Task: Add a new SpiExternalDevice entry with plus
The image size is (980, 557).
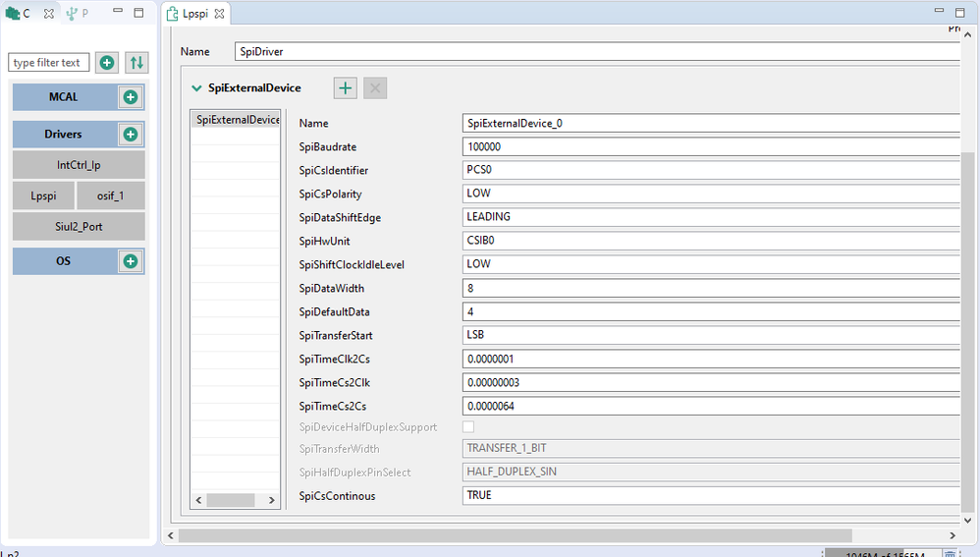Action: click(345, 88)
